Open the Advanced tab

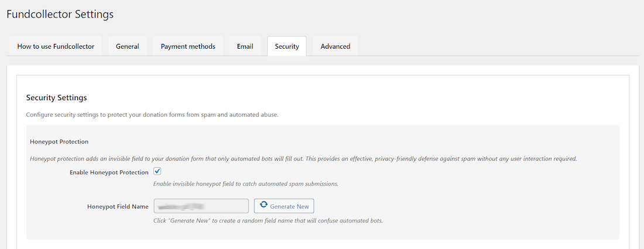tap(335, 46)
